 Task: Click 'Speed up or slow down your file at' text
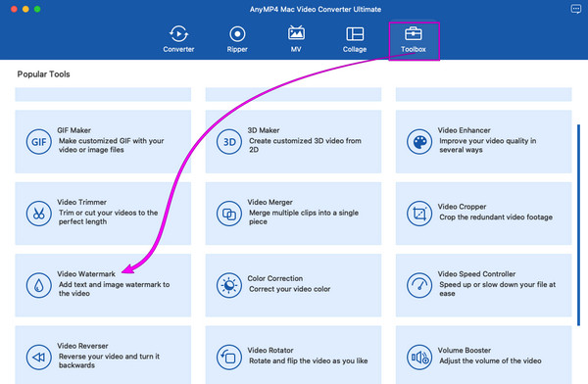497,285
